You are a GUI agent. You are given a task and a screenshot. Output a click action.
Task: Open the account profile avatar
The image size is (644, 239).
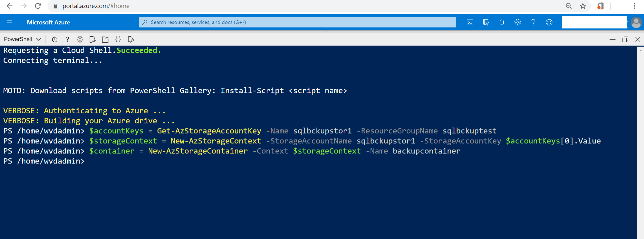click(636, 22)
